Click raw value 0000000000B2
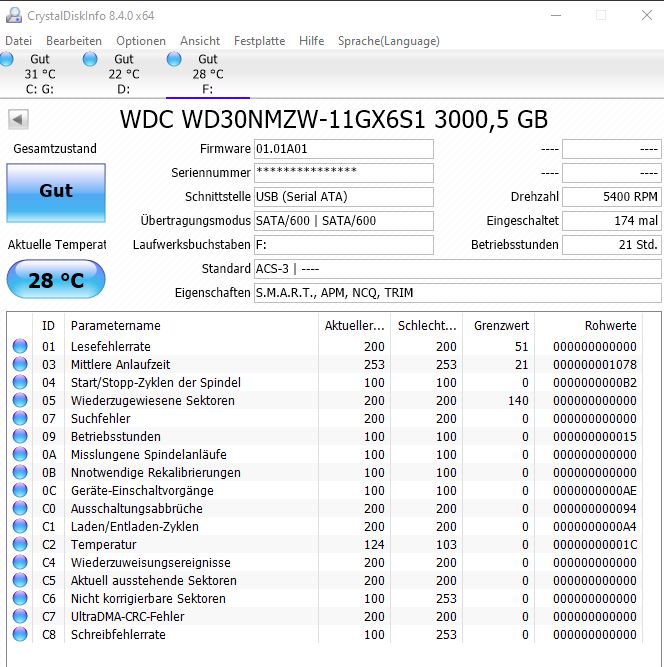This screenshot has height=667, width=664. coord(595,382)
